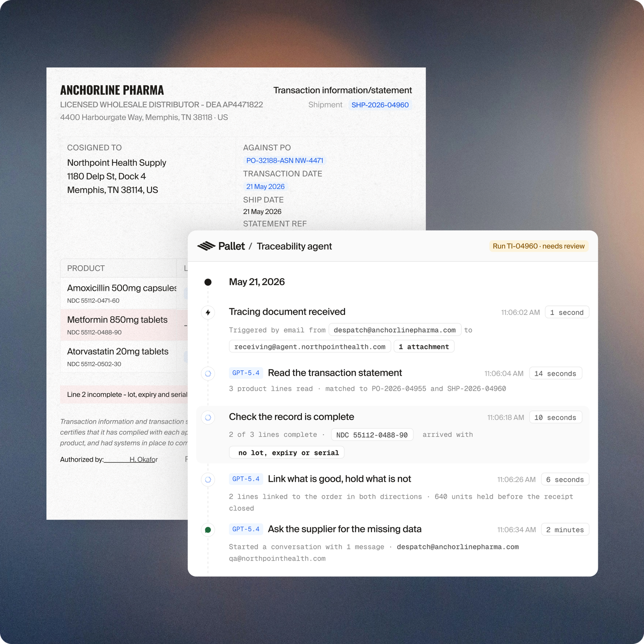Click the NDC 55112-0488-90 chip in the agent panel
This screenshot has height=644, width=644.
click(x=372, y=435)
